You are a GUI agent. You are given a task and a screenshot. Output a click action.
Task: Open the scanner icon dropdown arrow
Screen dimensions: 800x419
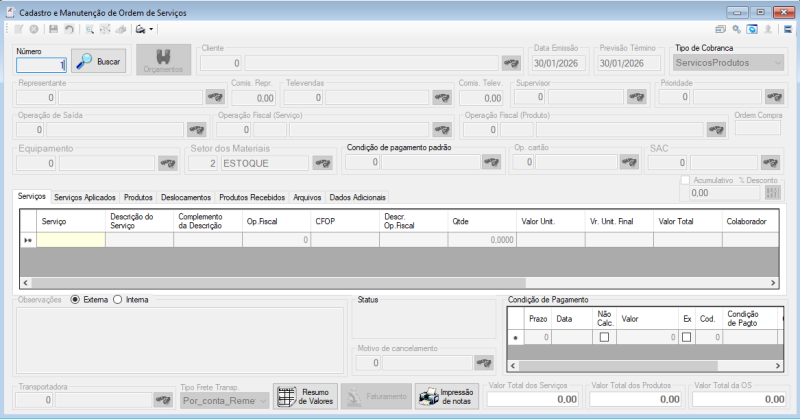click(x=151, y=29)
